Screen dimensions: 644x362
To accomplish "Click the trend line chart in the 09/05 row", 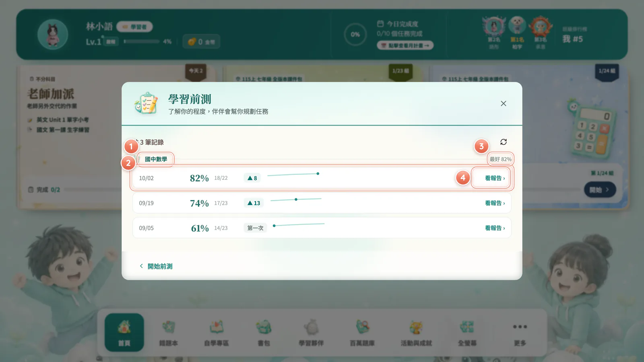I will (299, 224).
